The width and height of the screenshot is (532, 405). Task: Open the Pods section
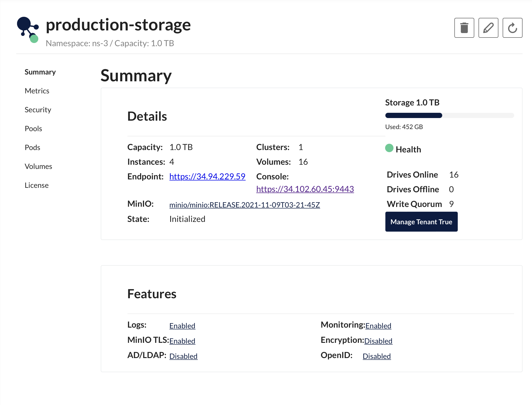[x=33, y=147]
